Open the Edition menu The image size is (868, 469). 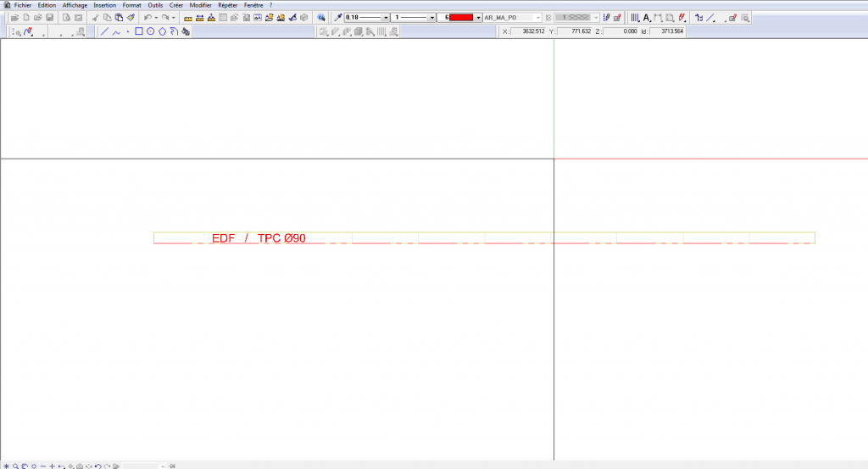coord(47,5)
